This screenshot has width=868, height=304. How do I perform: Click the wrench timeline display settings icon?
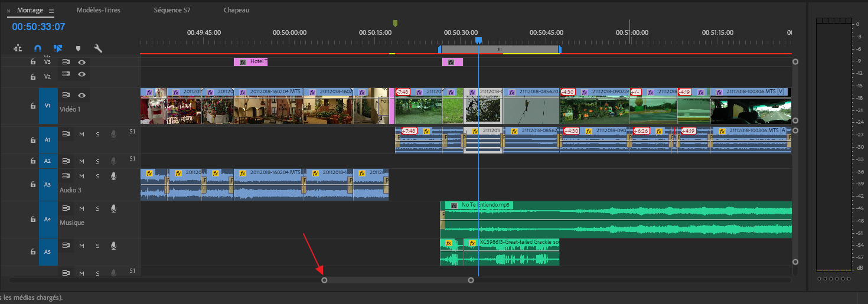click(98, 48)
